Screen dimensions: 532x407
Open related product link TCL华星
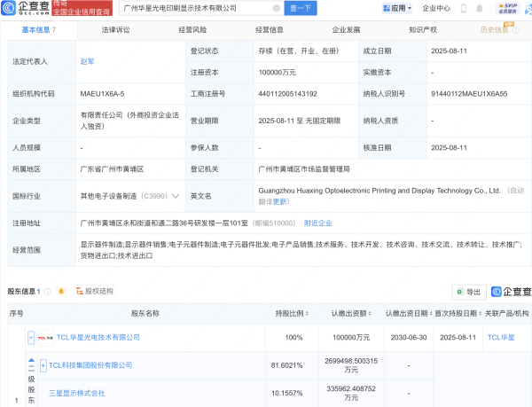pos(501,338)
